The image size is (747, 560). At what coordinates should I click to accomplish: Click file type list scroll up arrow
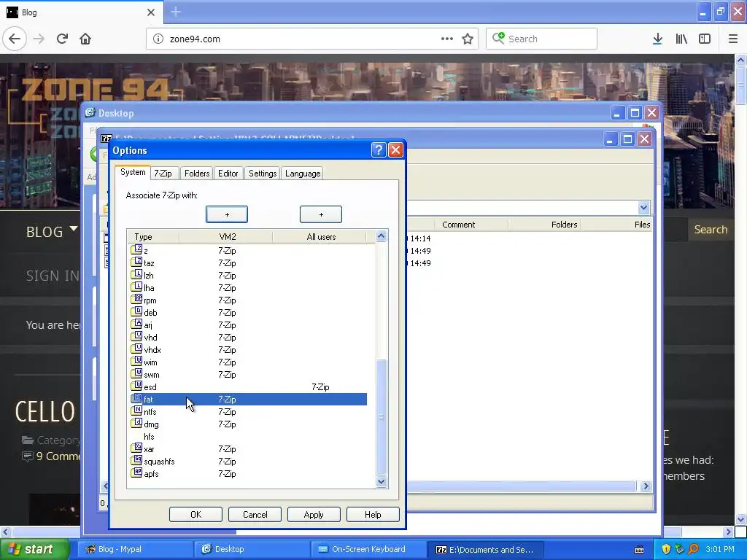click(381, 236)
